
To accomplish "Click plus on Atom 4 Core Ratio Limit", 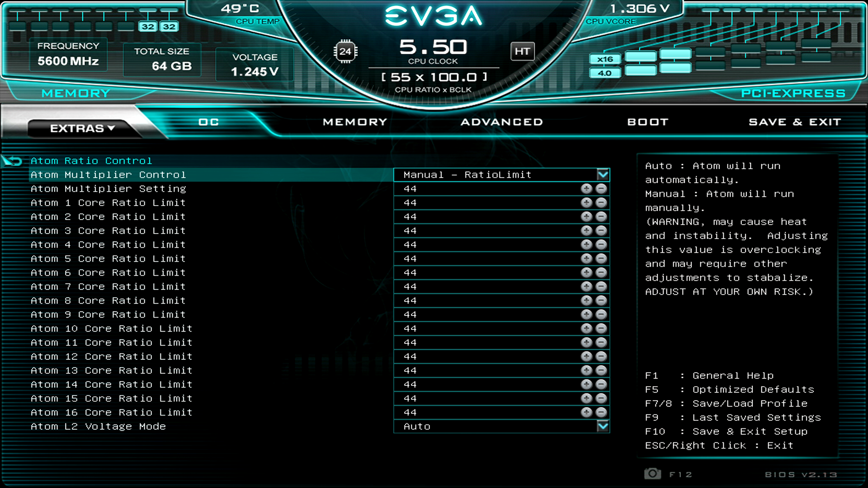I will pyautogui.click(x=586, y=245).
